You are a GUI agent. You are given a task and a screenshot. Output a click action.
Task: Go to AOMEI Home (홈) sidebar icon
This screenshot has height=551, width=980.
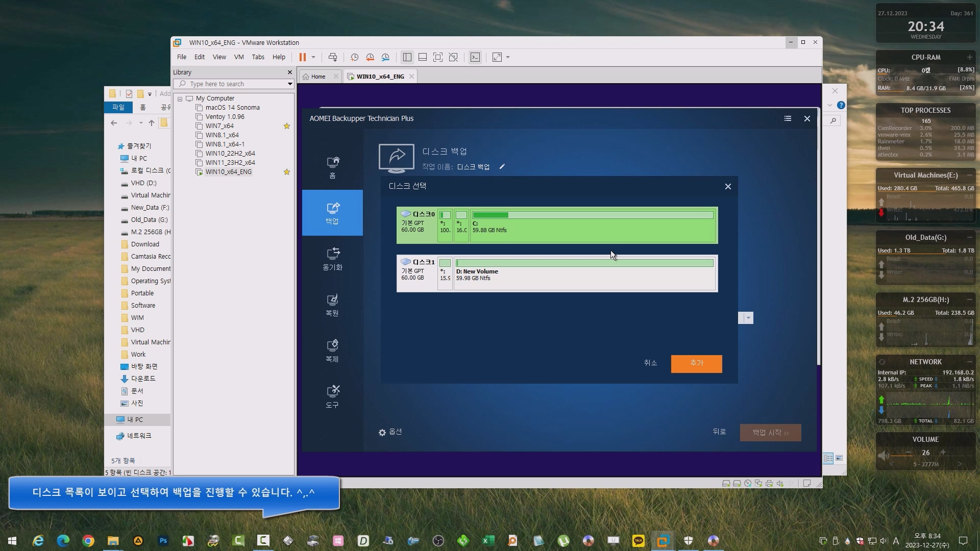[332, 167]
